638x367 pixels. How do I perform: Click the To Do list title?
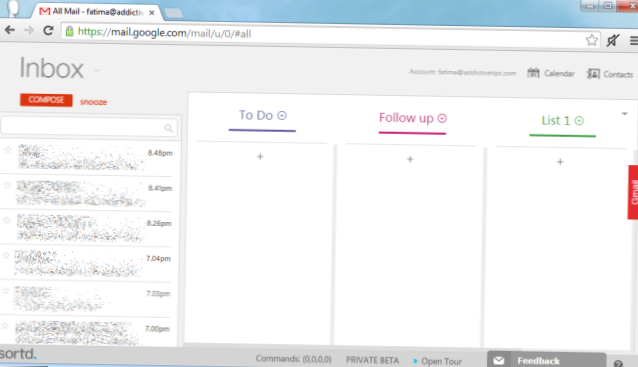pyautogui.click(x=256, y=116)
